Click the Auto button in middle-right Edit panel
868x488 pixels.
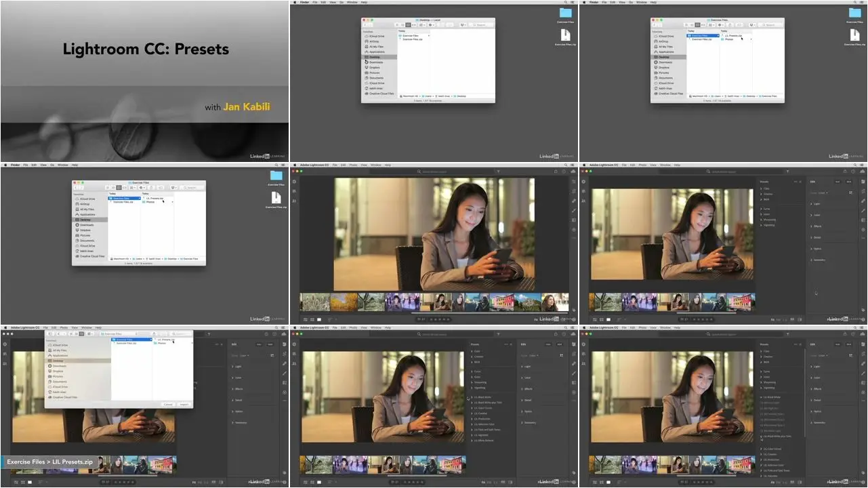click(838, 182)
